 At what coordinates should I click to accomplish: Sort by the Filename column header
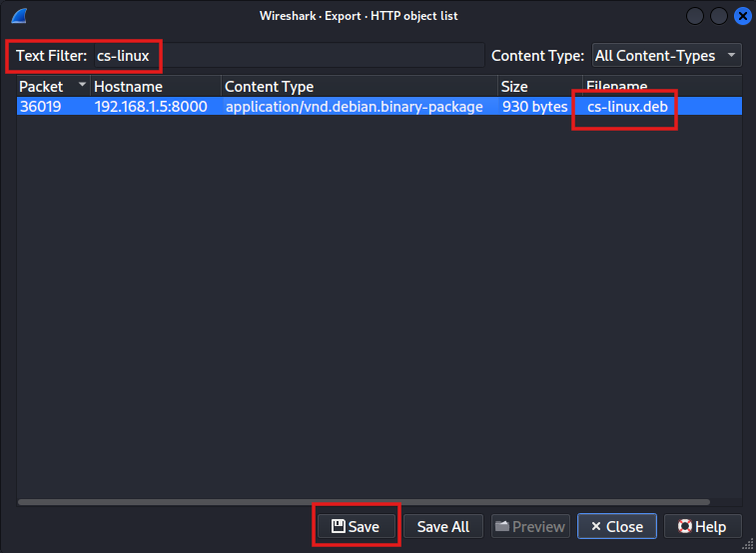(x=662, y=86)
